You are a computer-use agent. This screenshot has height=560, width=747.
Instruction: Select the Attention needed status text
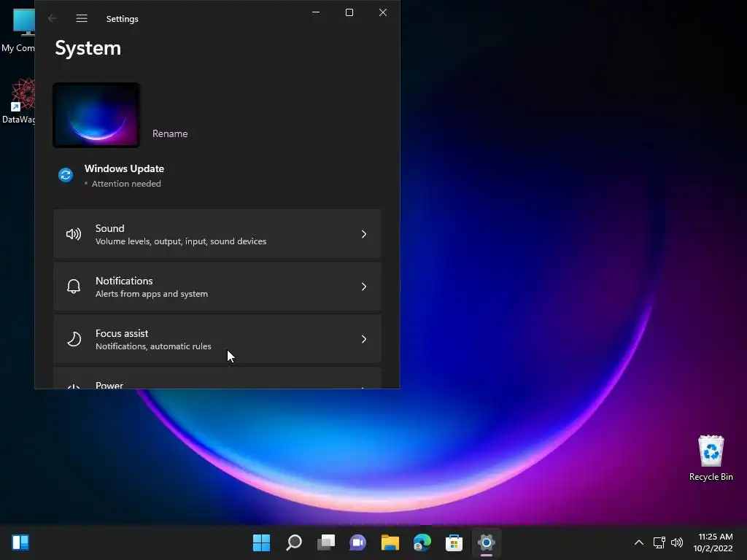(x=126, y=184)
